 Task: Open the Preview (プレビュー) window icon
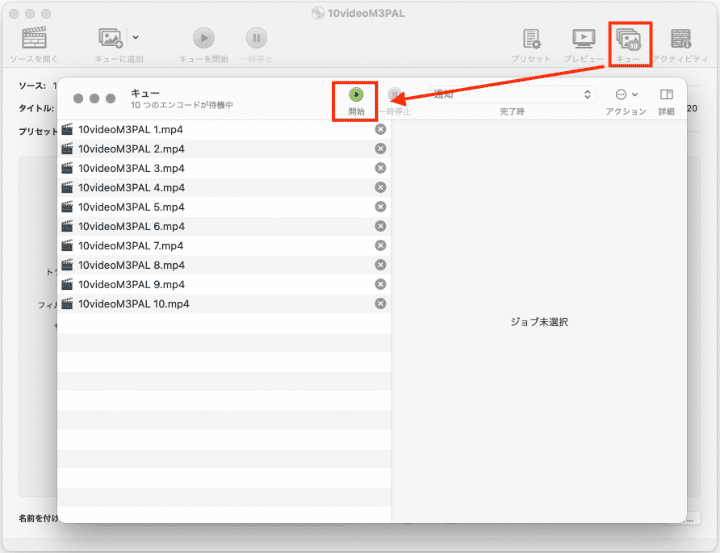point(583,39)
